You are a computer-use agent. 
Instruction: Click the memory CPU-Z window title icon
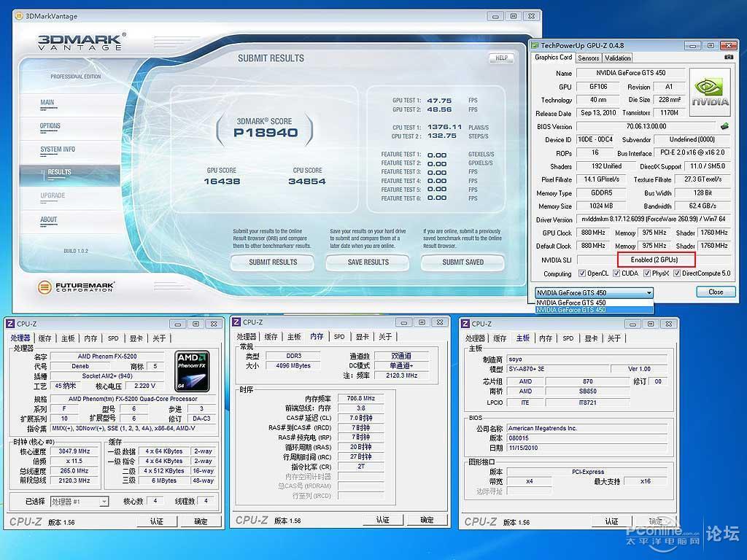coord(236,322)
